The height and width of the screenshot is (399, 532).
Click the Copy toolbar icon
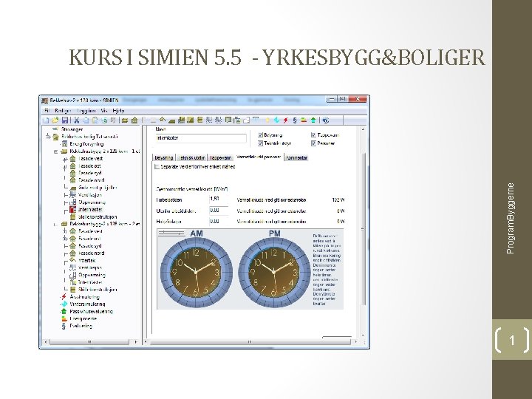pyautogui.click(x=86, y=120)
